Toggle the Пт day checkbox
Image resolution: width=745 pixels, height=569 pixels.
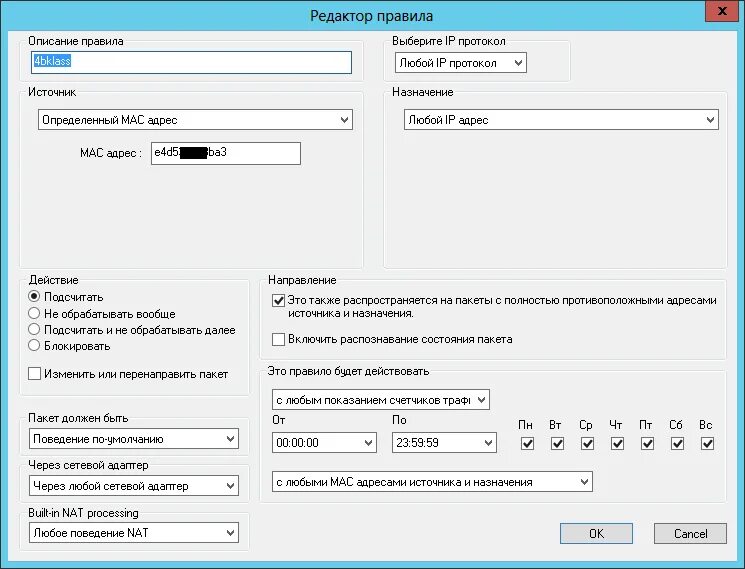(x=647, y=444)
